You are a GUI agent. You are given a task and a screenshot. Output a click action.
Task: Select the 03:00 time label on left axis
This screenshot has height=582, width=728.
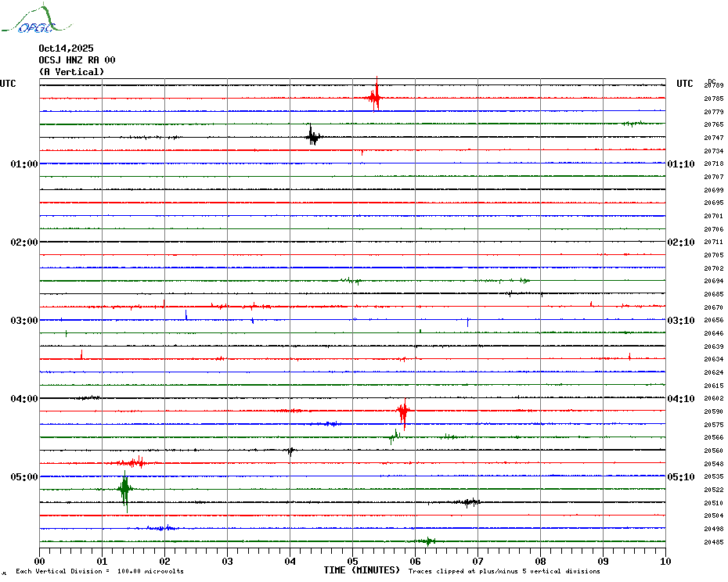click(x=24, y=321)
